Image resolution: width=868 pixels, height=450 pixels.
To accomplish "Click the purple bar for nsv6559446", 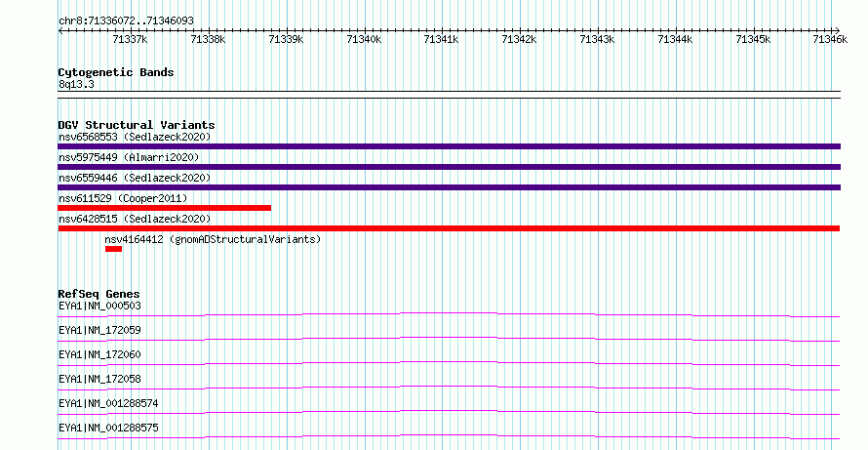I will [x=449, y=187].
